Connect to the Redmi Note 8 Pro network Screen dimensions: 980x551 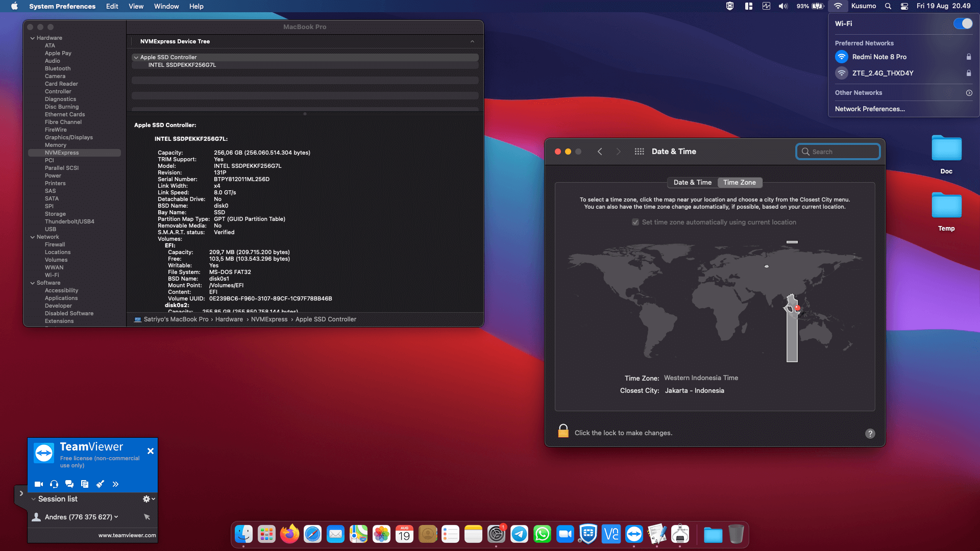pos(903,57)
